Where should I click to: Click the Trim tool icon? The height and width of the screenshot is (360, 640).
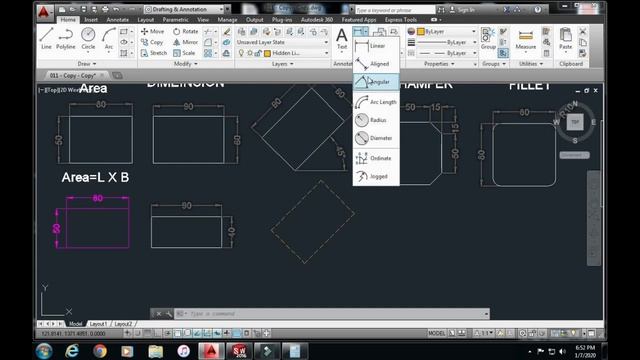208,31
